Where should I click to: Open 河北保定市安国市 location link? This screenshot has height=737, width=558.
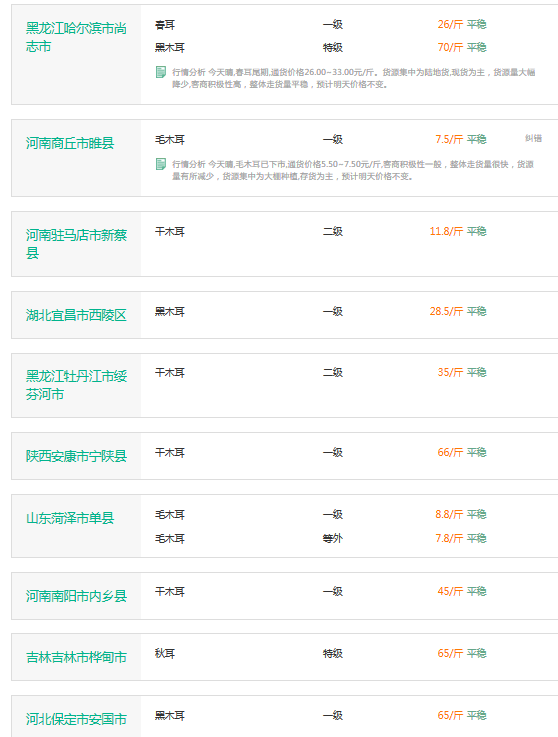[76, 719]
